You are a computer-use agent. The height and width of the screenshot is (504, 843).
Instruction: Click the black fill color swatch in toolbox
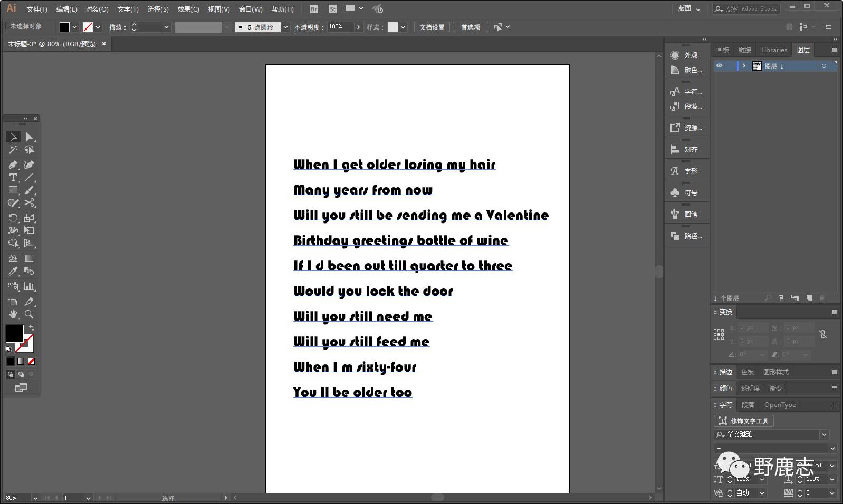click(x=14, y=333)
